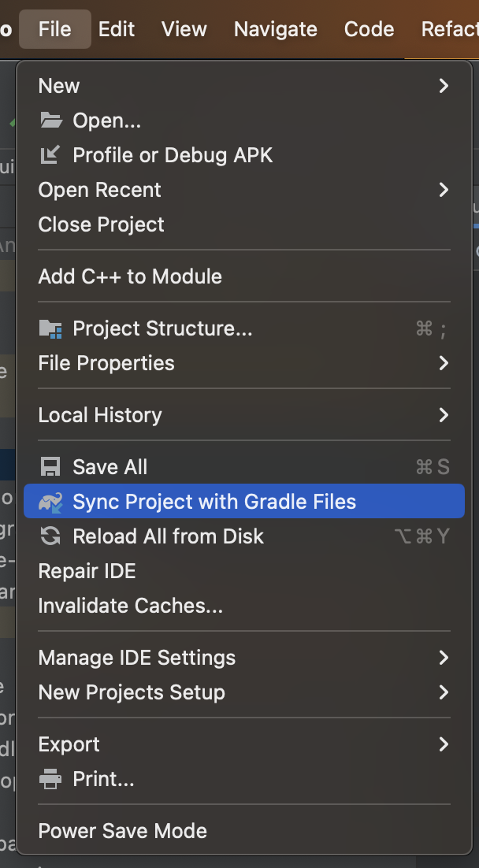Click the Reload All from Disk icon
Screen dimensions: 479x868
50,536
